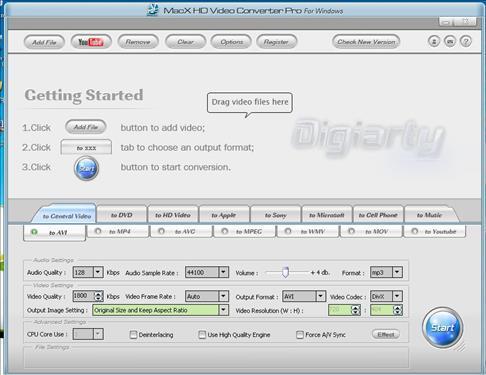
Task: Expand the audio Format mp3 dropdown
Action: point(397,272)
